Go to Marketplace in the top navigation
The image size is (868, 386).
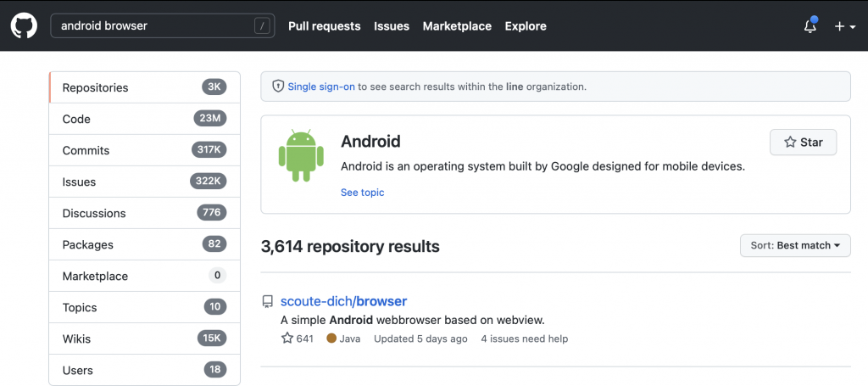click(x=457, y=26)
